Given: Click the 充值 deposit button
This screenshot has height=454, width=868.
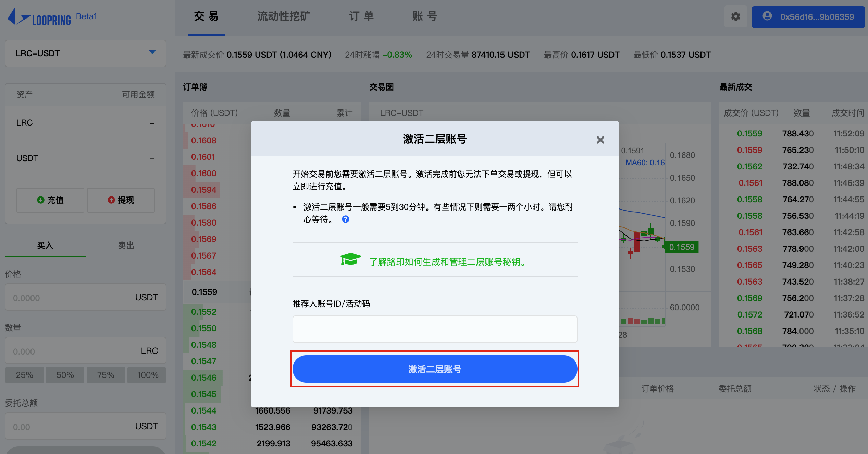Looking at the screenshot, I should click(50, 200).
